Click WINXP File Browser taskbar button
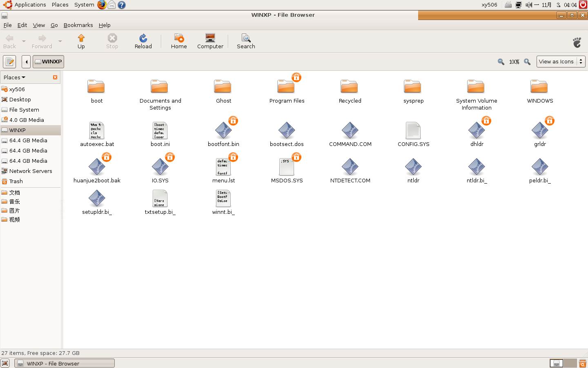This screenshot has height=368, width=588. [65, 363]
